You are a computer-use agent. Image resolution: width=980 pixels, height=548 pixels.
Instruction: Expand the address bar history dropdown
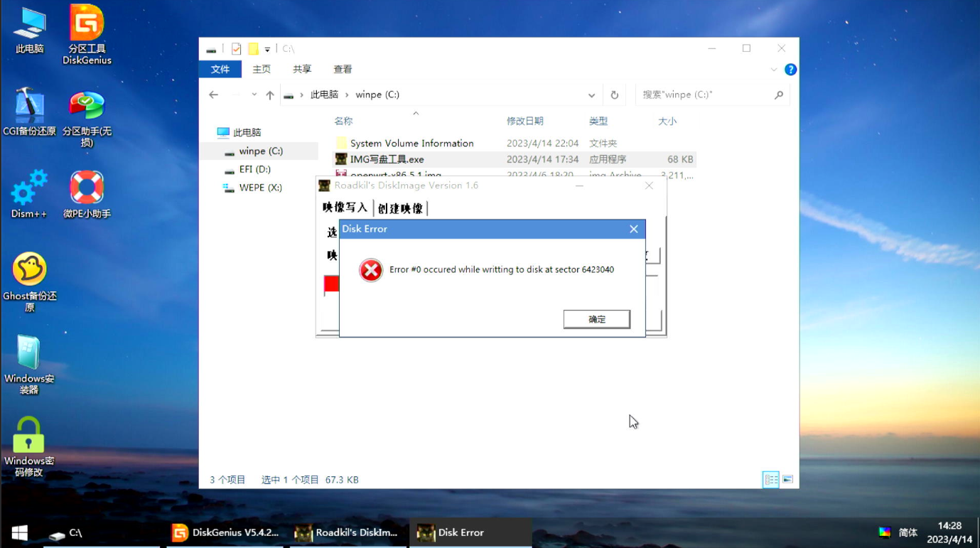pos(591,95)
